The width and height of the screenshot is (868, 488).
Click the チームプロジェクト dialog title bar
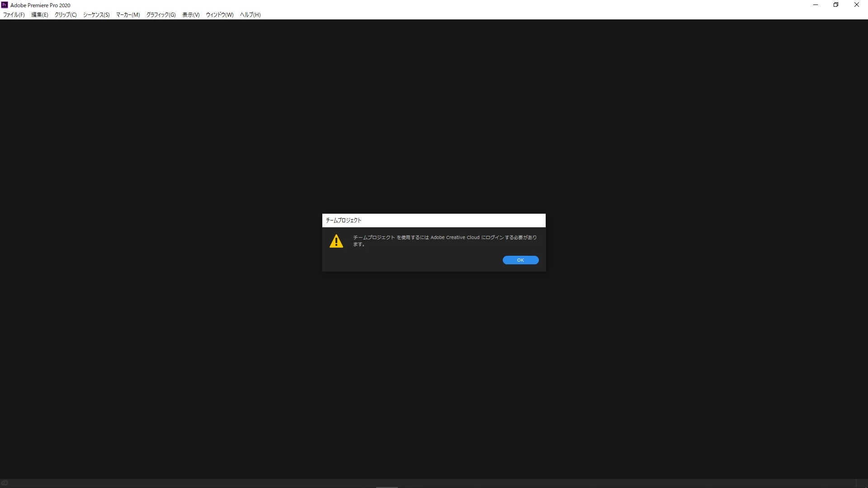coord(433,221)
